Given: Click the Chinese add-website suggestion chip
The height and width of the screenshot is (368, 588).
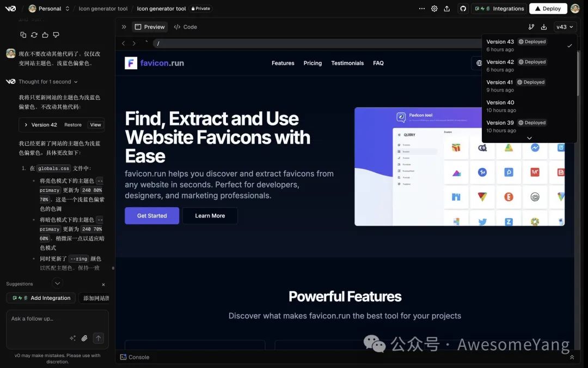Looking at the screenshot, I should point(94,298).
